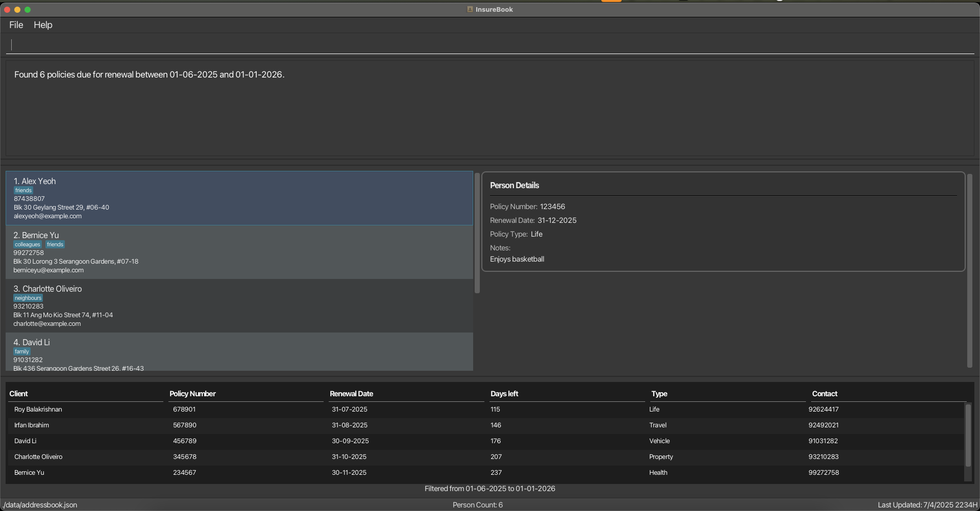Image resolution: width=980 pixels, height=511 pixels.
Task: Click the result message about 6 policies
Action: tap(149, 74)
